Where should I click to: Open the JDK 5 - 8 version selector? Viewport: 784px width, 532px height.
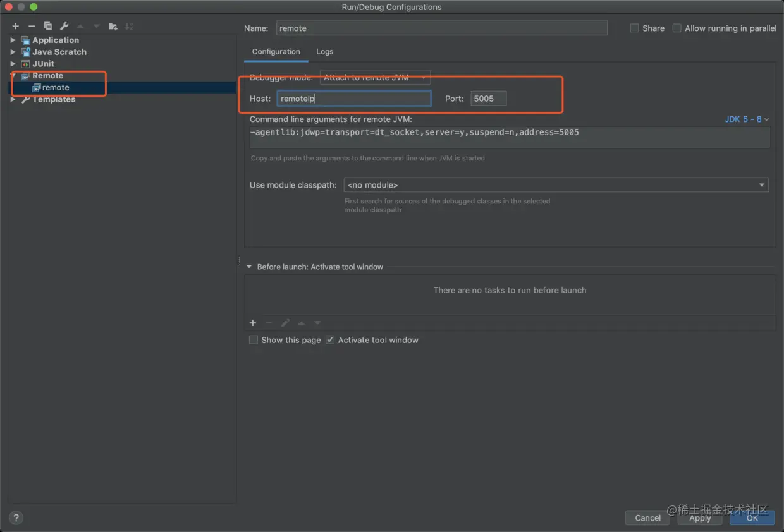coord(747,119)
